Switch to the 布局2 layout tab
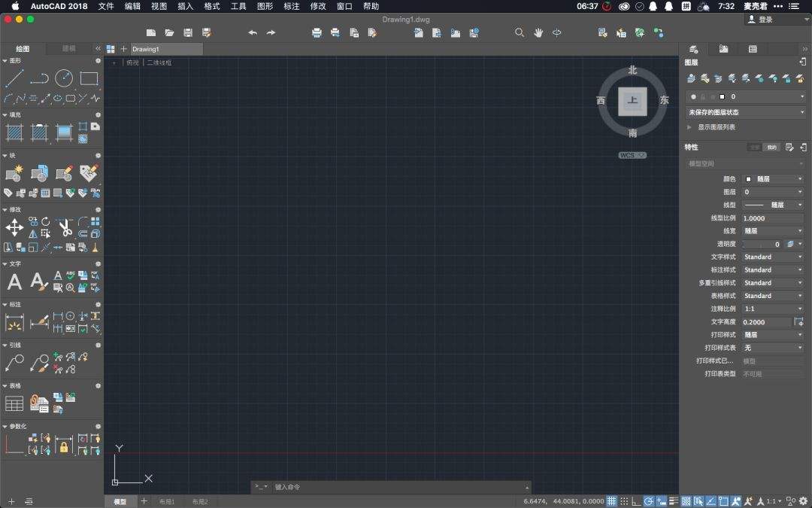This screenshot has height=508, width=812. point(200,502)
